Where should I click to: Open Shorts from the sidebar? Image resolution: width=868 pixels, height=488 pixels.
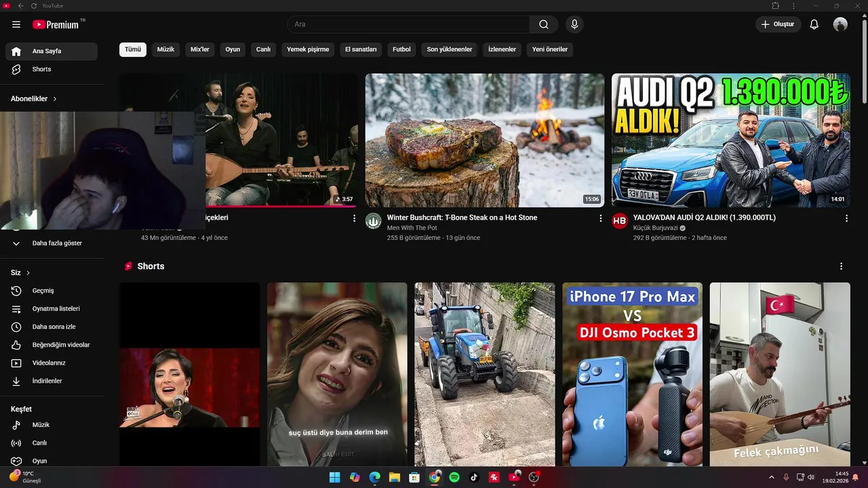52,69
